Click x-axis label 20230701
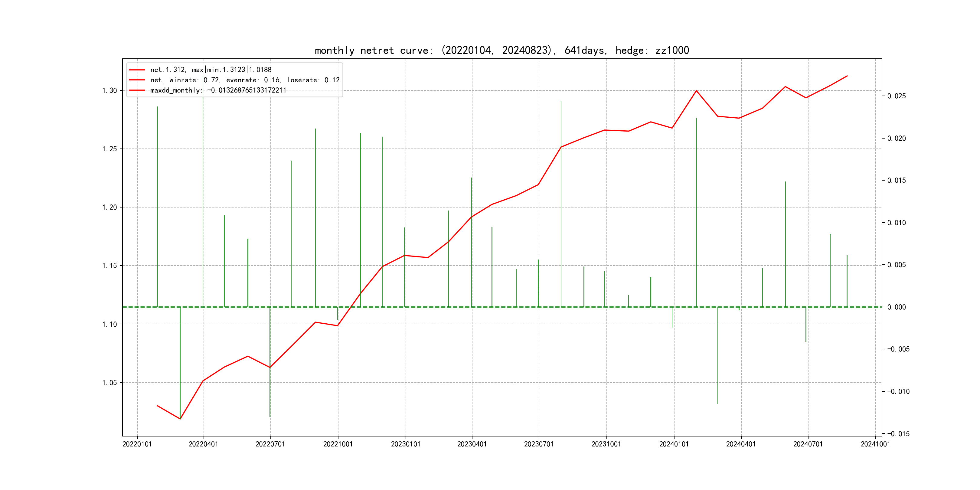 point(539,444)
